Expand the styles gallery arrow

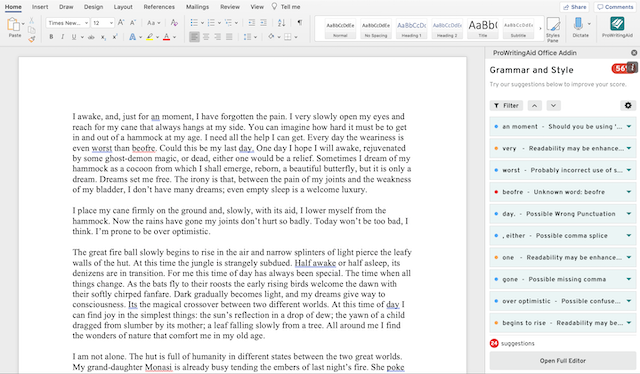pos(540,29)
